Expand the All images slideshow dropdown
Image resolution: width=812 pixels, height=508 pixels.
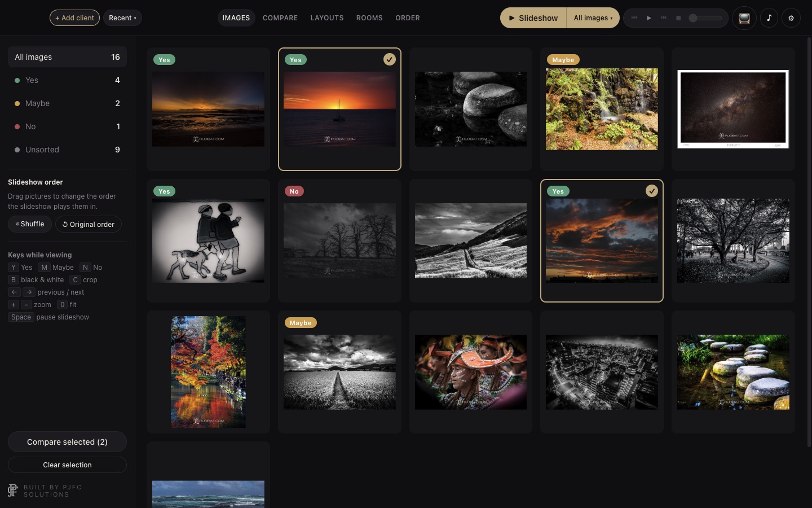click(x=593, y=18)
